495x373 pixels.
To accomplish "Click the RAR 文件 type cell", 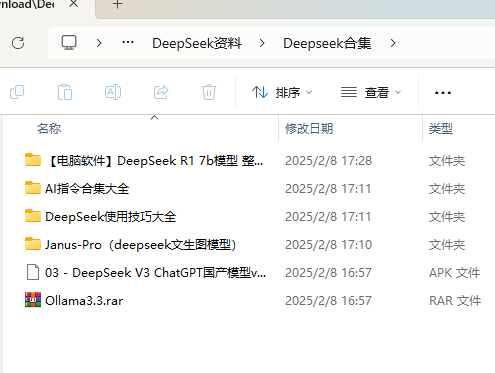I will click(455, 301).
